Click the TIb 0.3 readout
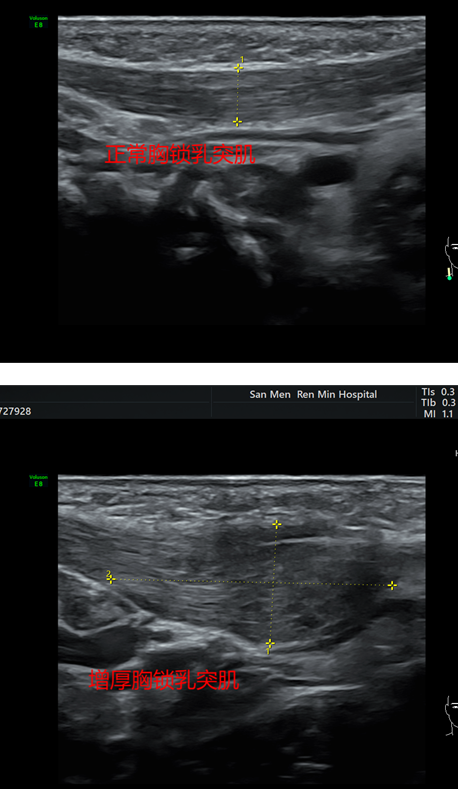This screenshot has width=458, height=789. tap(438, 403)
